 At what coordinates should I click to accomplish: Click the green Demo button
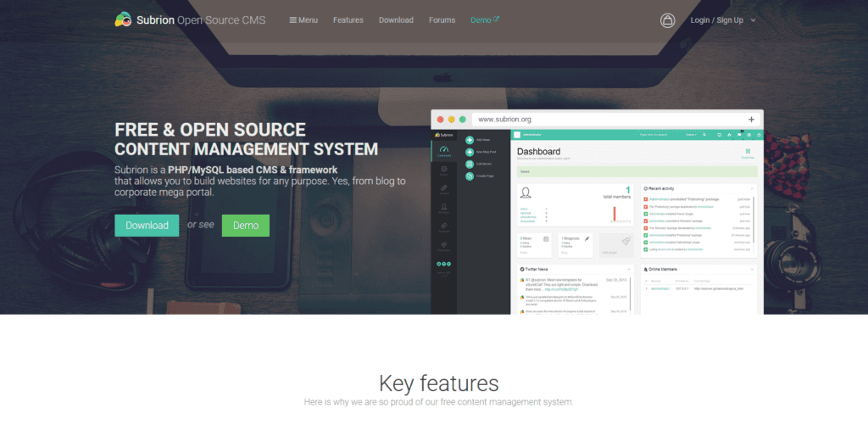246,226
